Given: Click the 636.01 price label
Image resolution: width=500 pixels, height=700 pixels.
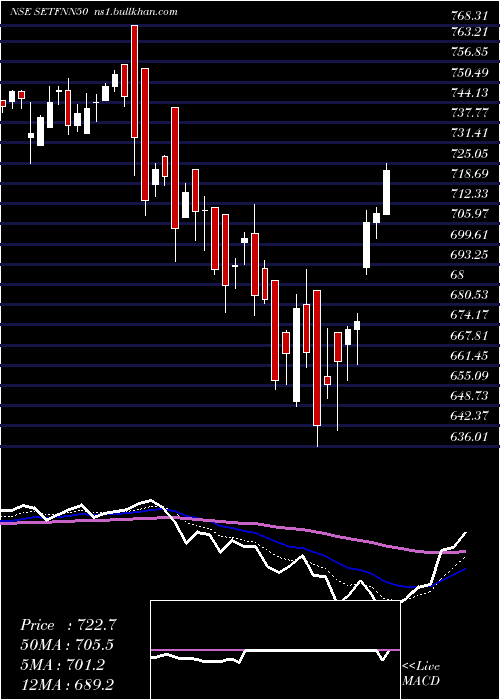Looking at the screenshot, I should (x=467, y=436).
